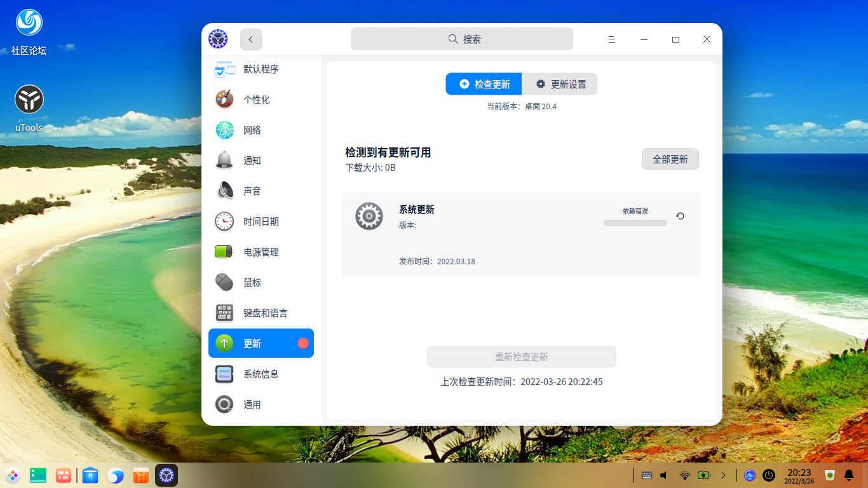The width and height of the screenshot is (868, 488).
Task: Click the onscreen keyboard tray icon
Action: (647, 475)
